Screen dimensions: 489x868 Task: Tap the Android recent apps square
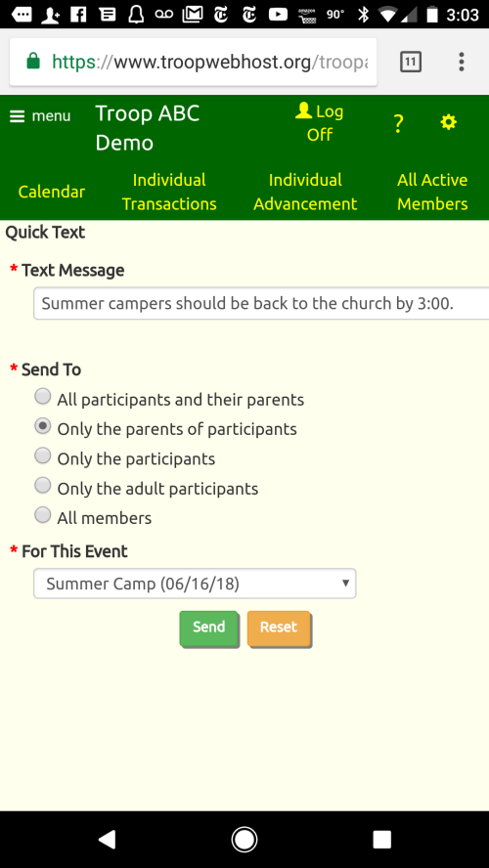[x=381, y=840]
